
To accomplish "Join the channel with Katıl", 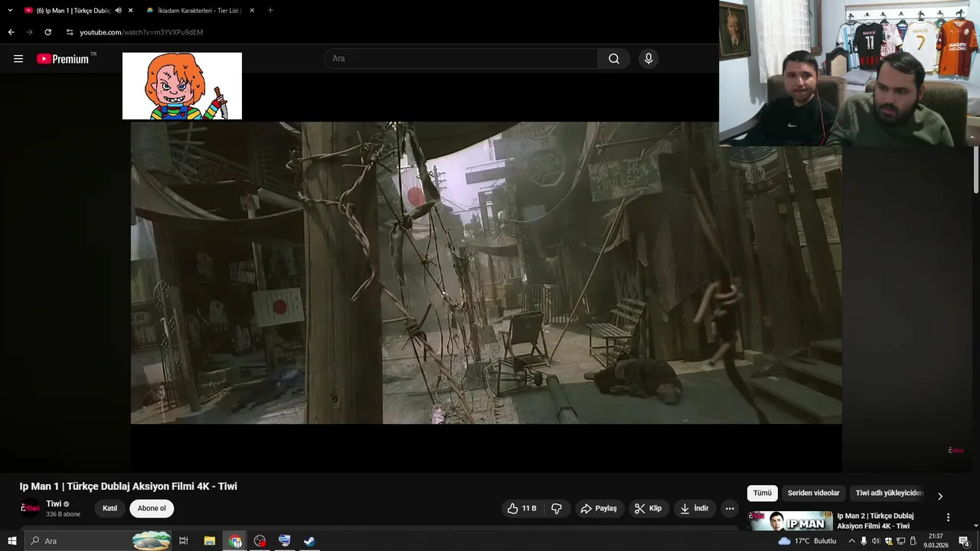I will click(110, 508).
